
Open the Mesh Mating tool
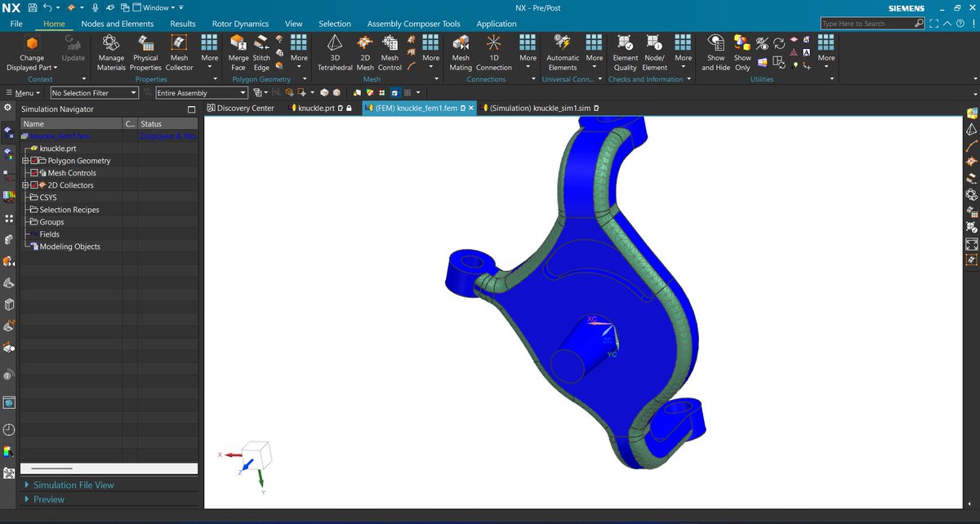[x=461, y=53]
